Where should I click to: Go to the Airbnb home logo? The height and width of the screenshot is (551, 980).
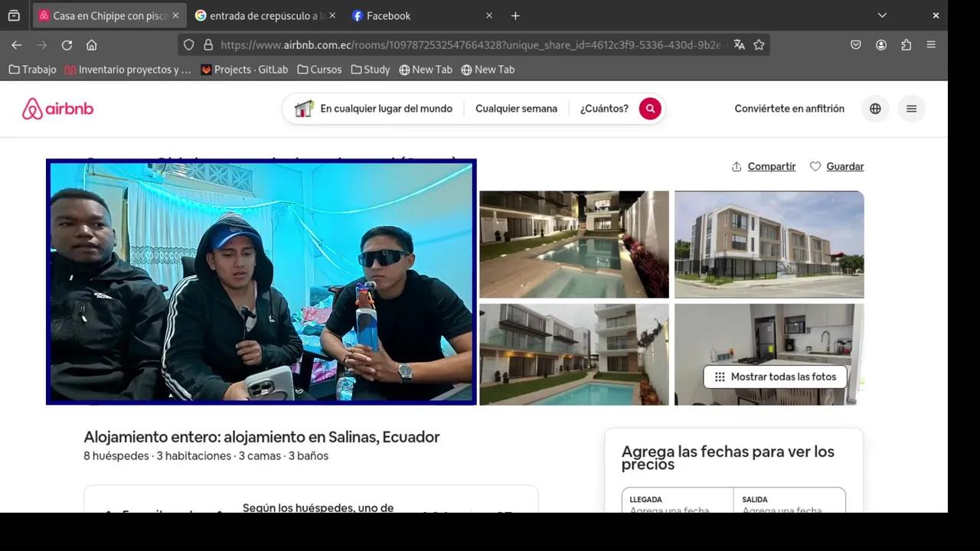57,109
